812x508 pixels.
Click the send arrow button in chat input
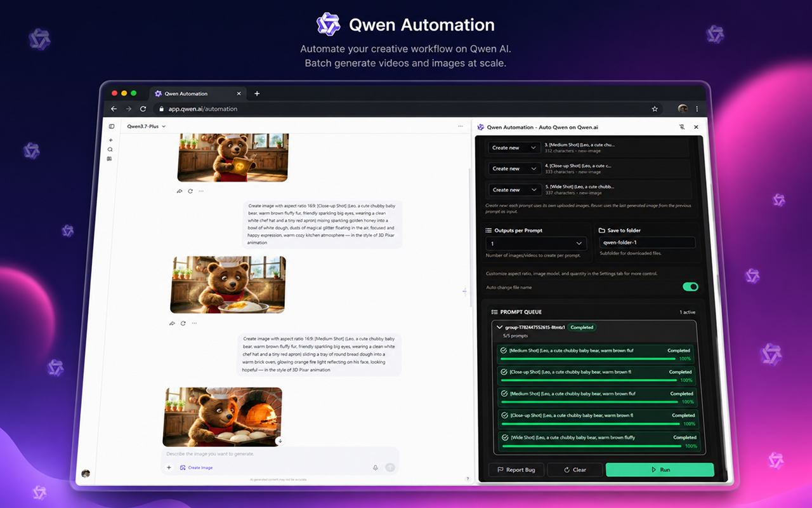click(x=390, y=467)
